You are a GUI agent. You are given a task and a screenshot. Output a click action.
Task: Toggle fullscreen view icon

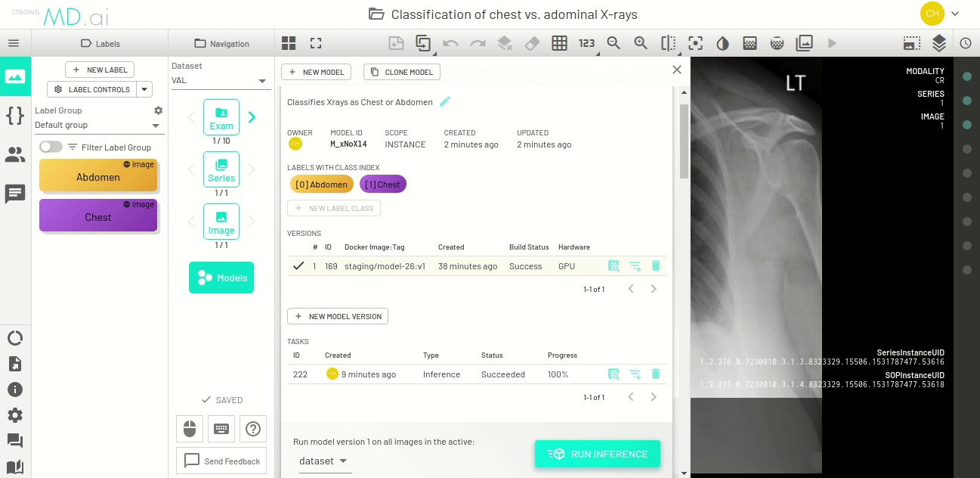[316, 43]
